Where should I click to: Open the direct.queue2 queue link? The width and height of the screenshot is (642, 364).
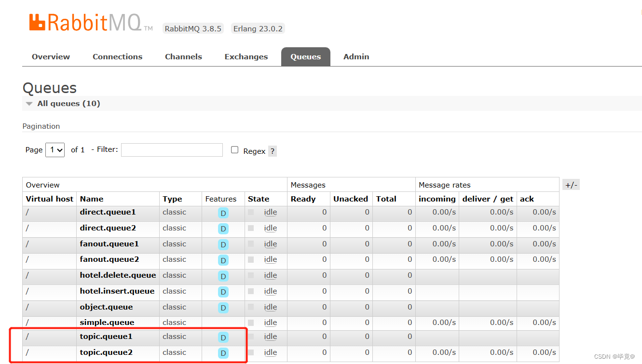pos(108,228)
